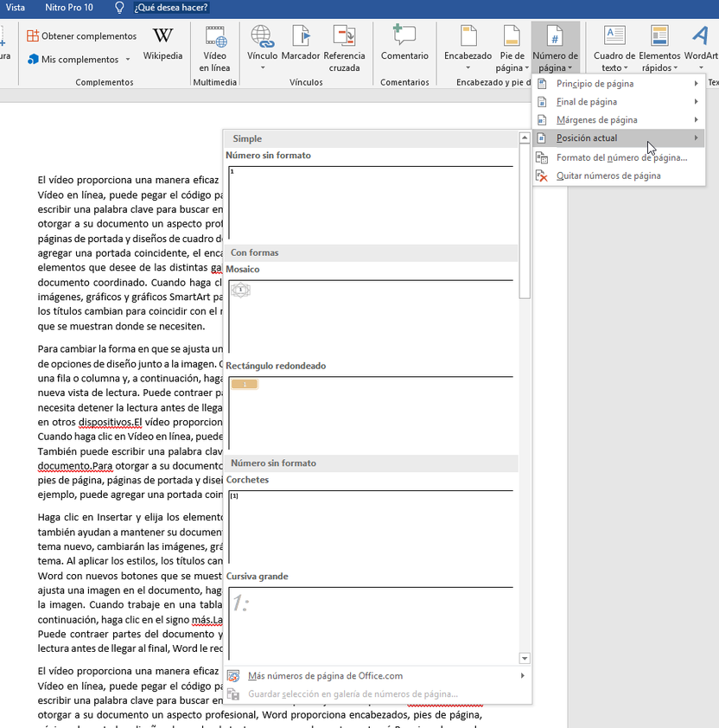Viewport: 719px width, 728px height.
Task: Open the Pie de página options
Action: pos(512,48)
